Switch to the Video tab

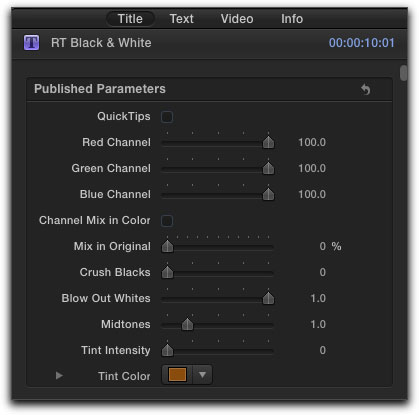(237, 19)
